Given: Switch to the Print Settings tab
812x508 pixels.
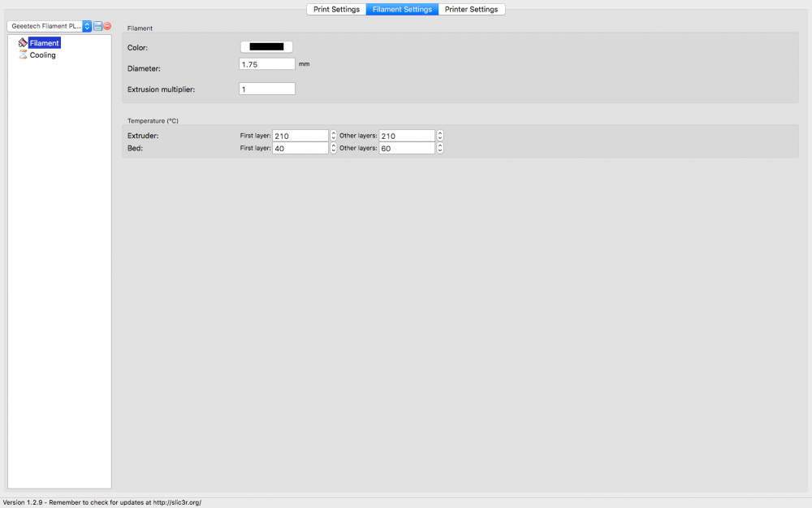Looking at the screenshot, I should [x=336, y=9].
